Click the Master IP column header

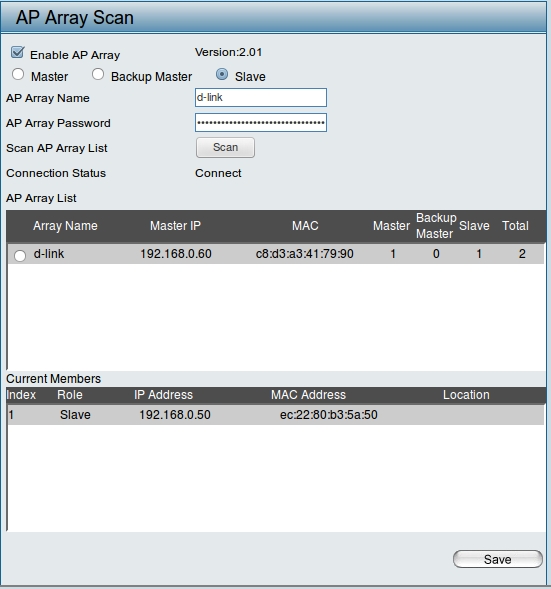click(x=175, y=226)
